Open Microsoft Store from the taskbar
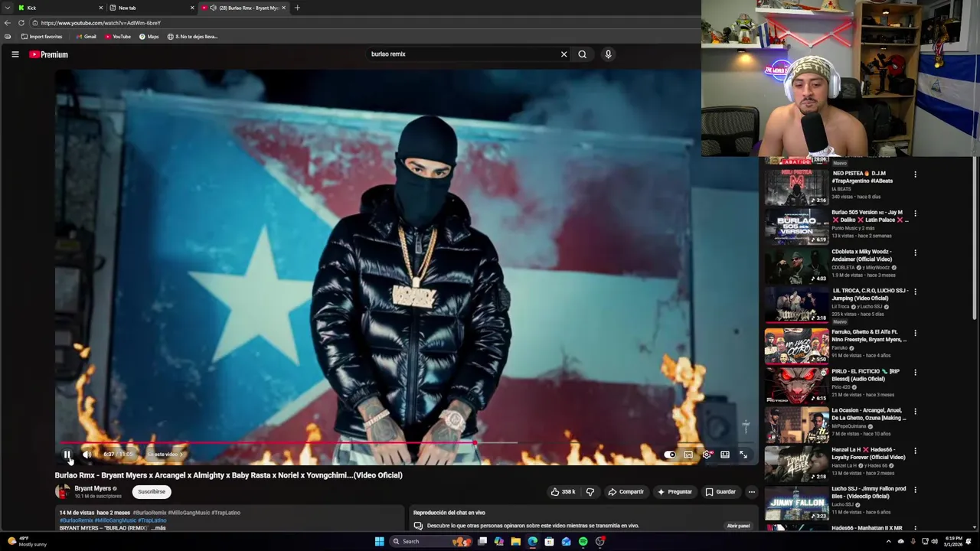Screen dimensions: 980x551 pos(550,542)
